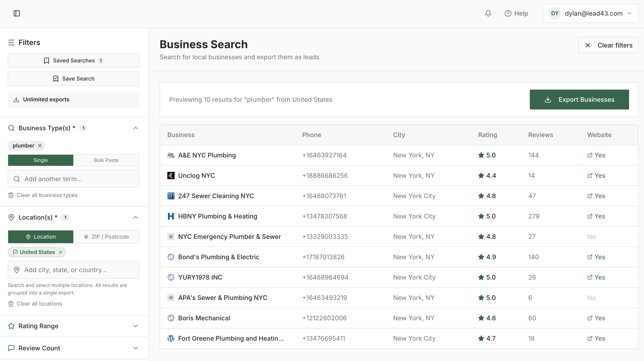Click YURY1978 INC globe icon

(x=171, y=277)
